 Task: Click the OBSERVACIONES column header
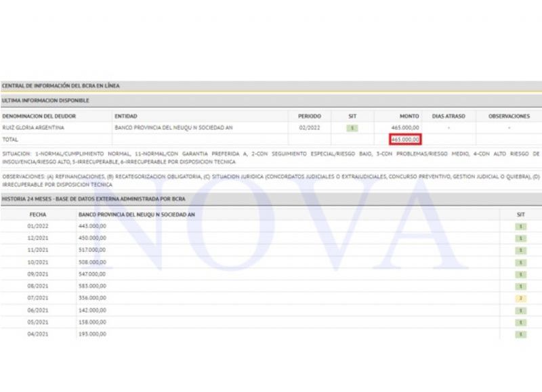(509, 116)
